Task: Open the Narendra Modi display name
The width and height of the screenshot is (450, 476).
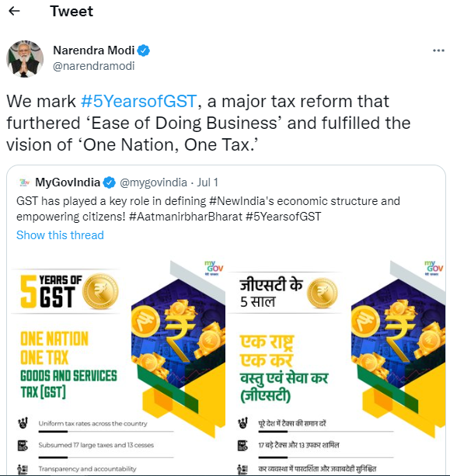Action: (x=94, y=50)
